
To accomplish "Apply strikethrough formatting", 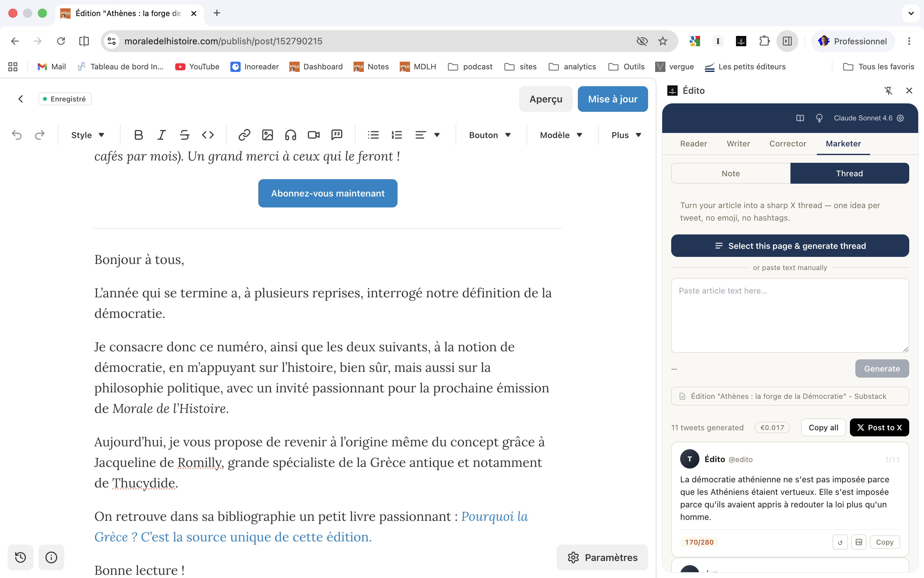I will (x=185, y=135).
